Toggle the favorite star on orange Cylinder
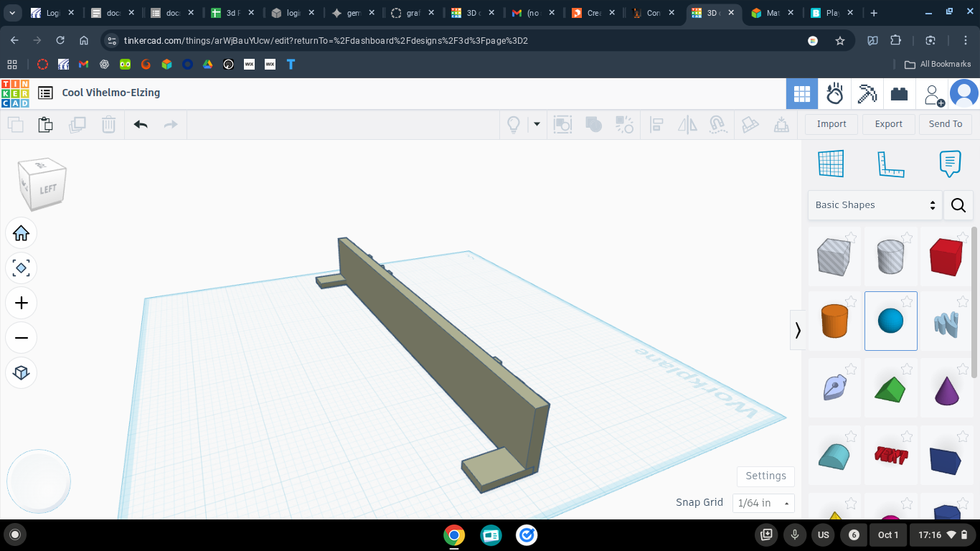This screenshot has width=980, height=551. tap(850, 301)
